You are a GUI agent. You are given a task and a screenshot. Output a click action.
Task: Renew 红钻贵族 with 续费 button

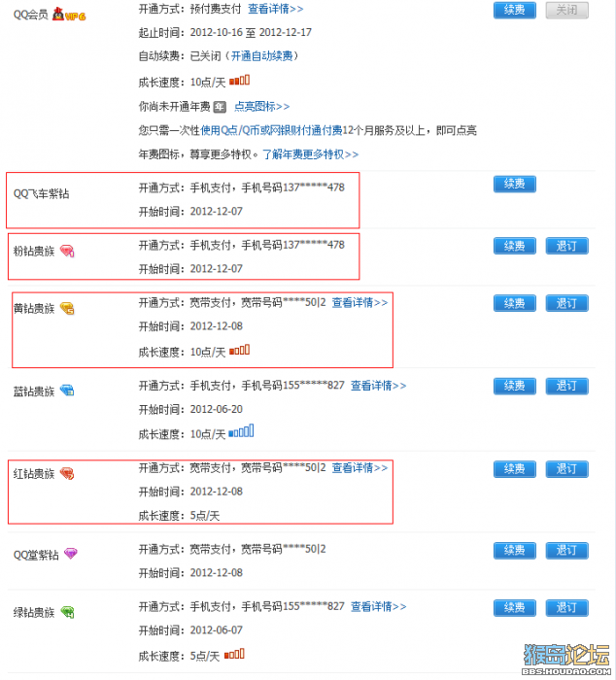click(x=515, y=469)
